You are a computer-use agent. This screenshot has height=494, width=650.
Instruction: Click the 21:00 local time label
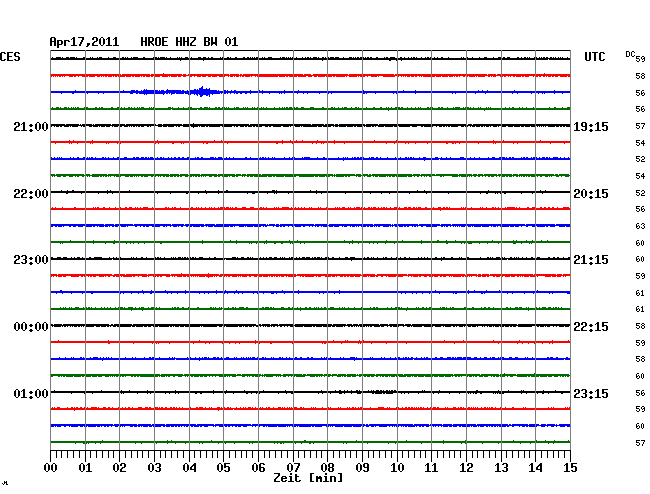(x=31, y=127)
